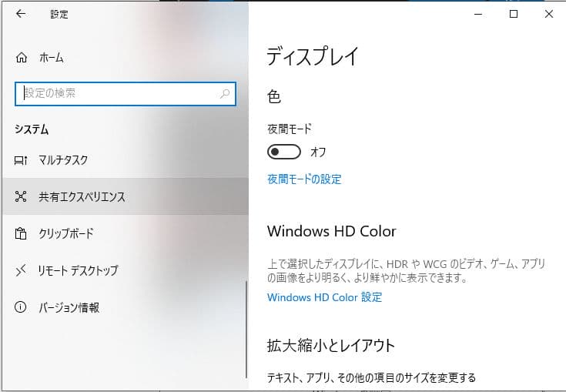The height and width of the screenshot is (392, 566).
Task: Click the sidebar vertical scrollbar
Action: tap(246, 329)
